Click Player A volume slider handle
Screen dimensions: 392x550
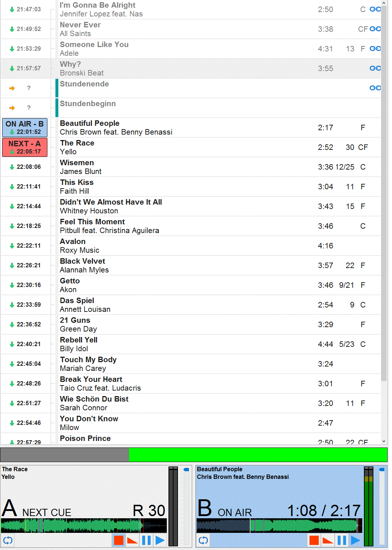pos(186,470)
